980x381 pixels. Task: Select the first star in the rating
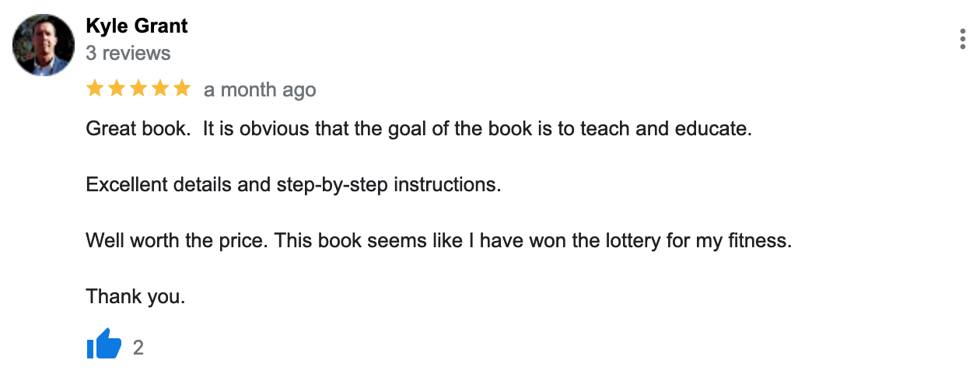pyautogui.click(x=95, y=88)
